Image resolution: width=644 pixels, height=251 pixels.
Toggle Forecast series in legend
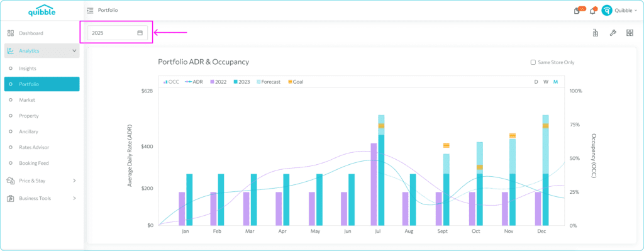[x=268, y=82]
